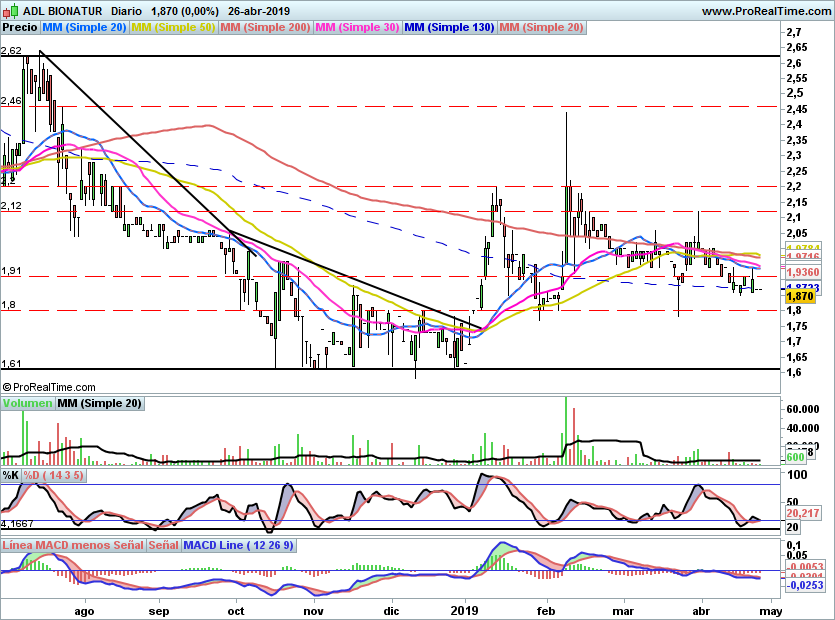Select the yellow MM (Simple 50) label
Screen dimensions: 835x620
coord(173,27)
